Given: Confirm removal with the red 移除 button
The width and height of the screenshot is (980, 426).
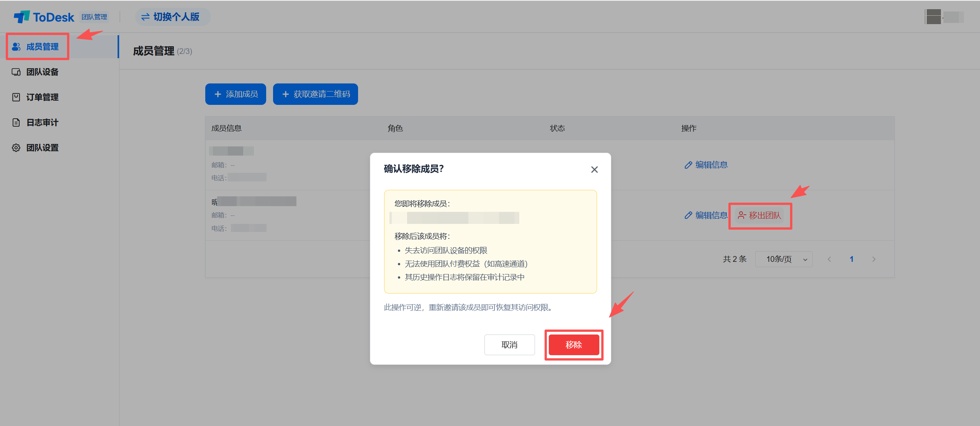Looking at the screenshot, I should click(573, 345).
